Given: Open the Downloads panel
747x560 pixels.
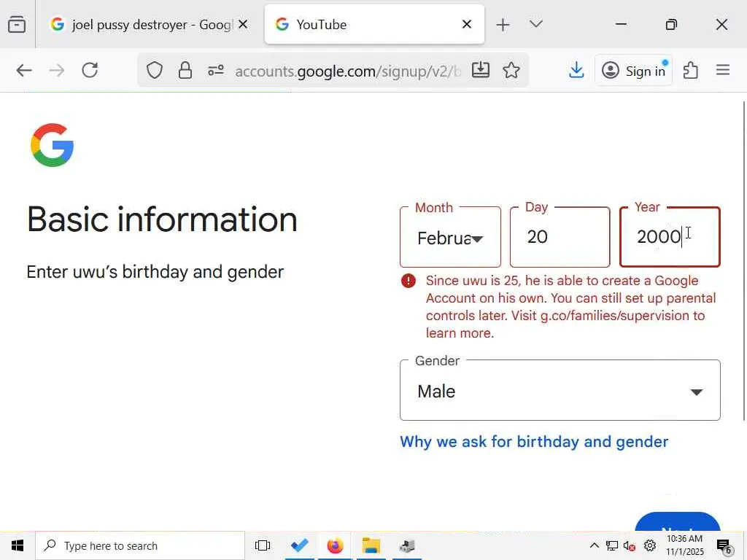Looking at the screenshot, I should tap(576, 71).
